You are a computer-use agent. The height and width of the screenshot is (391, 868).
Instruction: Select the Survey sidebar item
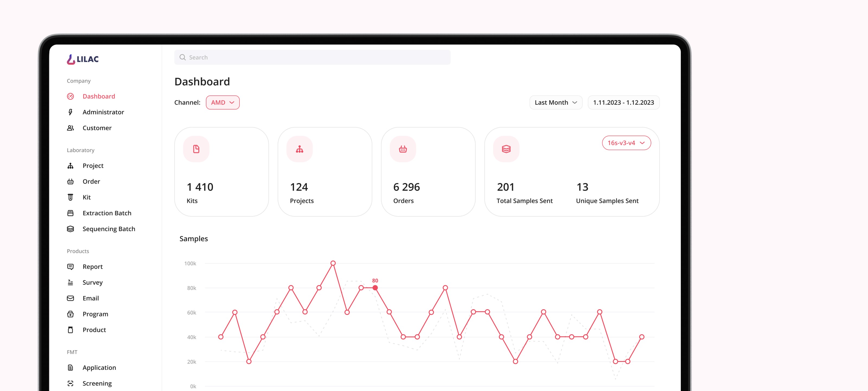pos(92,282)
